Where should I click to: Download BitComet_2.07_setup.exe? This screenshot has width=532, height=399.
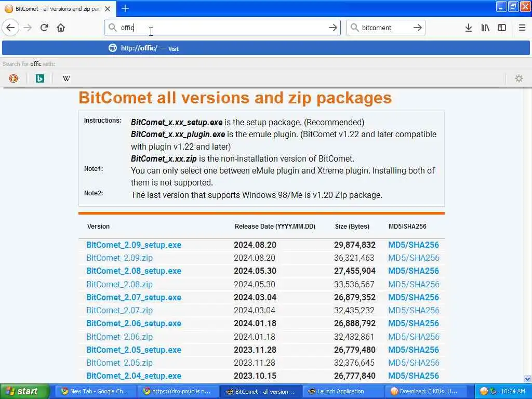point(134,298)
